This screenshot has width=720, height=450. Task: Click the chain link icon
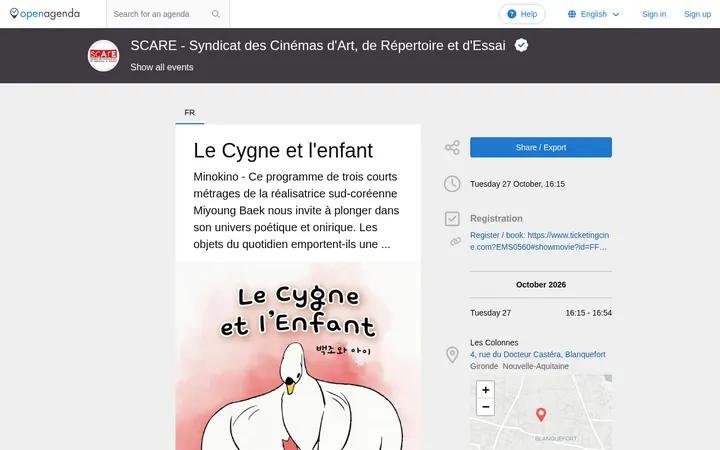pyautogui.click(x=455, y=241)
